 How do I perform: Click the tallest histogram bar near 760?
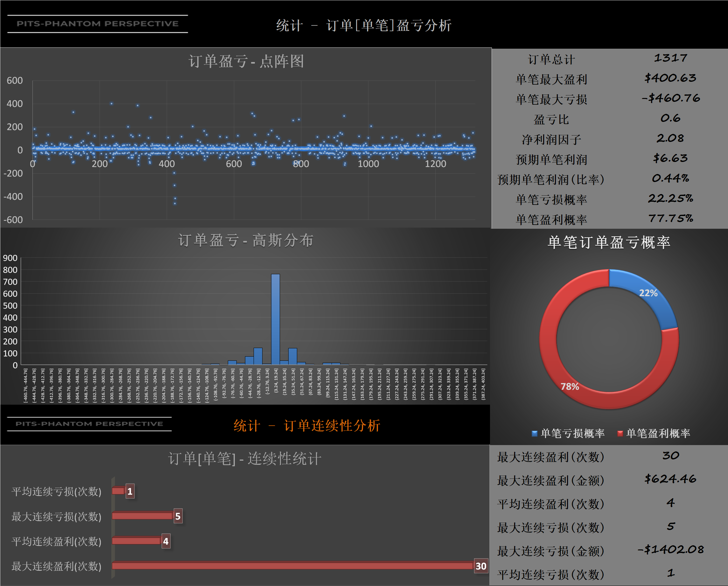click(276, 319)
